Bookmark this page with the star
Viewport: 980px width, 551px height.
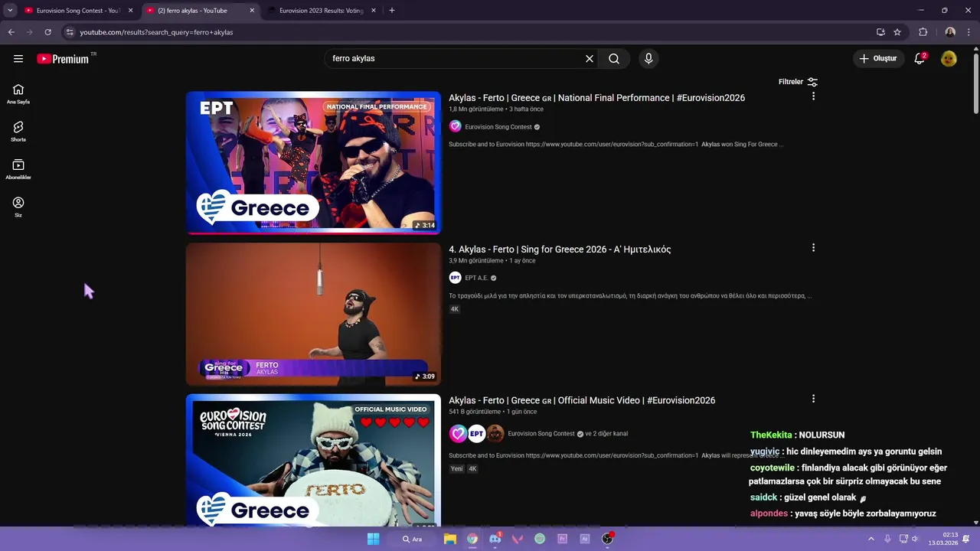pyautogui.click(x=897, y=32)
